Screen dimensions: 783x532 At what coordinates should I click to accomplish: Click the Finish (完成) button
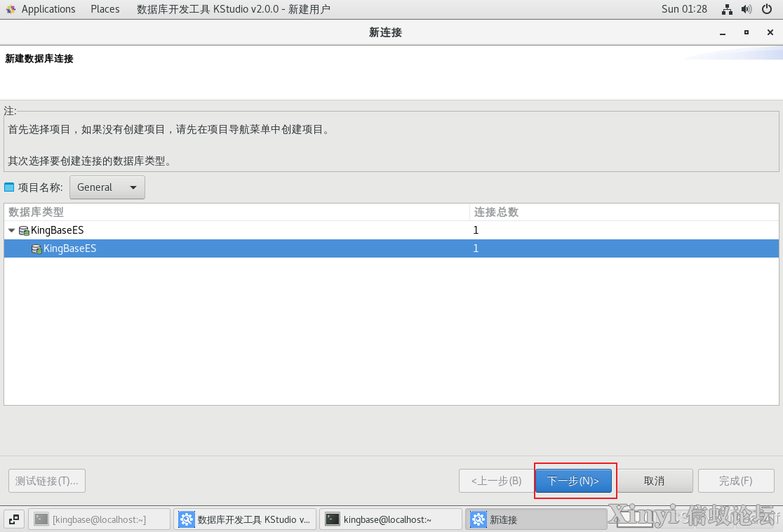click(736, 481)
